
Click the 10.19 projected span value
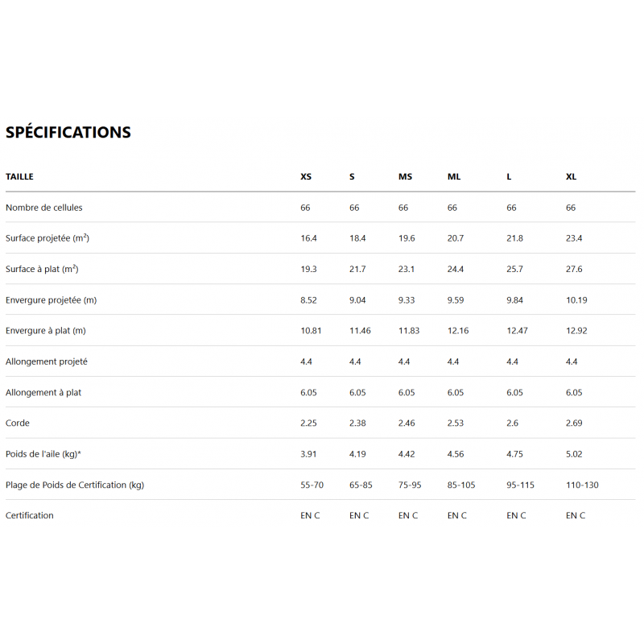point(576,300)
